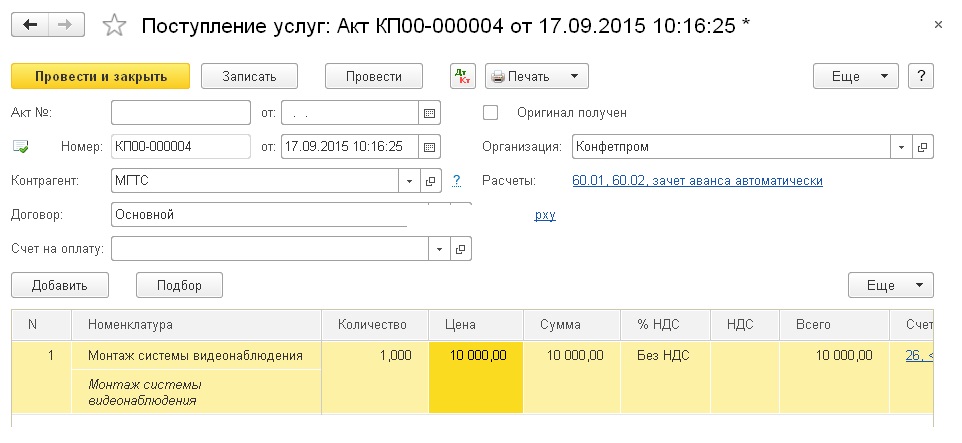Click Провести button
The width and height of the screenshot is (962, 443).
(374, 77)
